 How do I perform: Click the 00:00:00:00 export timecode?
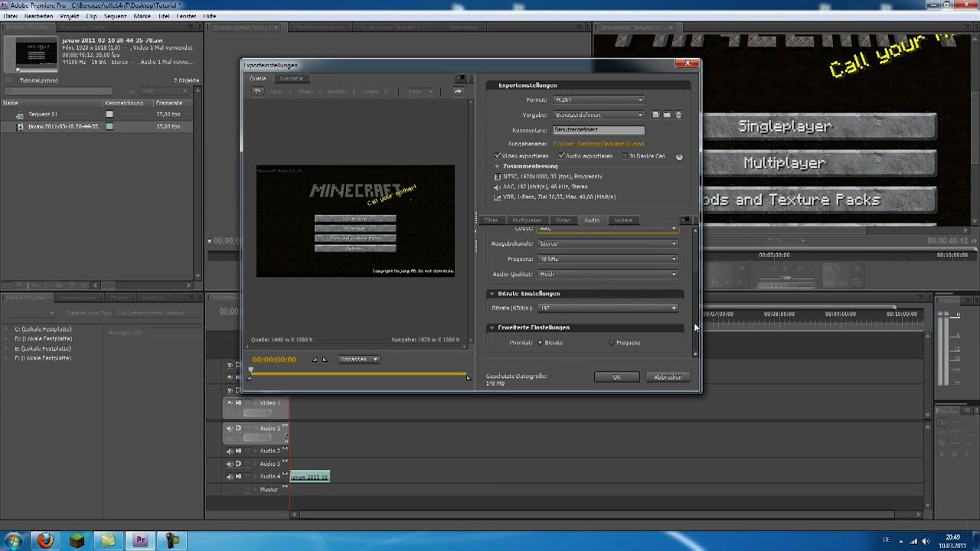274,360
